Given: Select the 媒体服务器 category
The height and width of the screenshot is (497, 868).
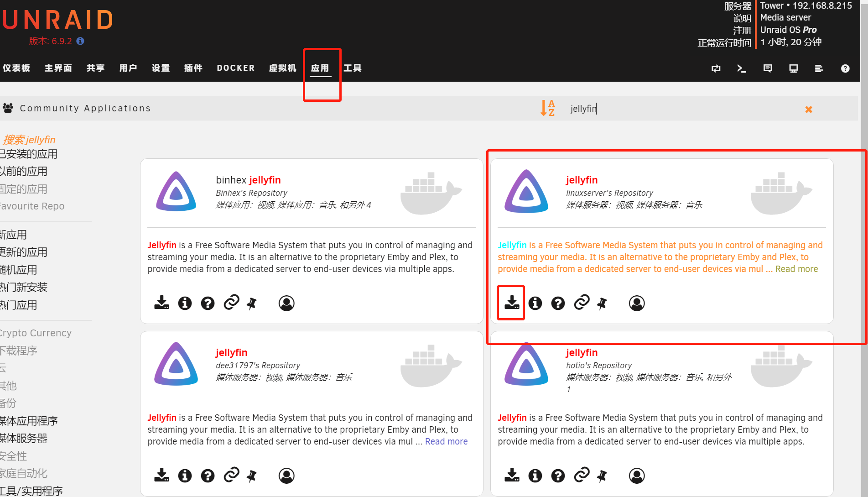Looking at the screenshot, I should [23, 438].
